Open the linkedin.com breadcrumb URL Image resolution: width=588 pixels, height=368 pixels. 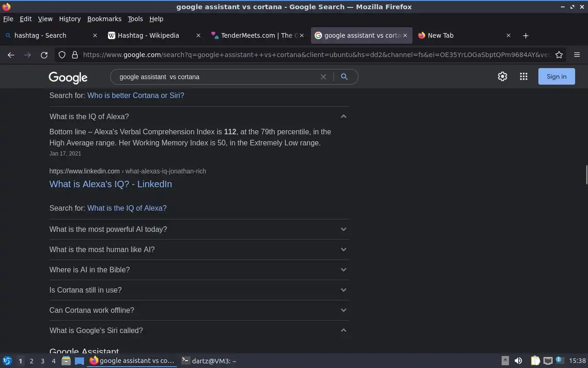coord(128,171)
